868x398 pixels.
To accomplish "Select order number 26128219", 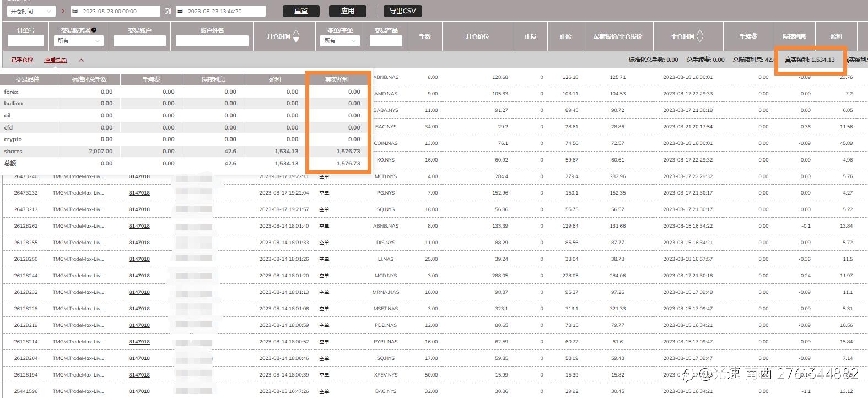I will tap(26, 325).
